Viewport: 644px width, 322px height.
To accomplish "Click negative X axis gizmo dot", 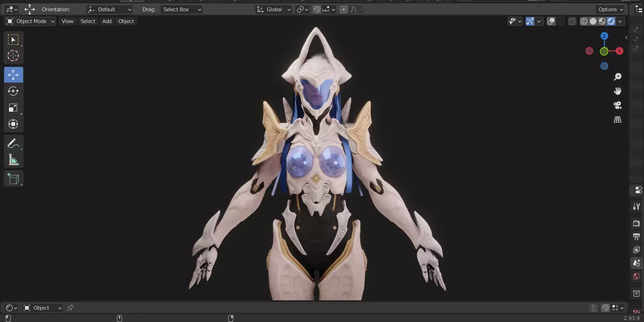I will click(589, 51).
